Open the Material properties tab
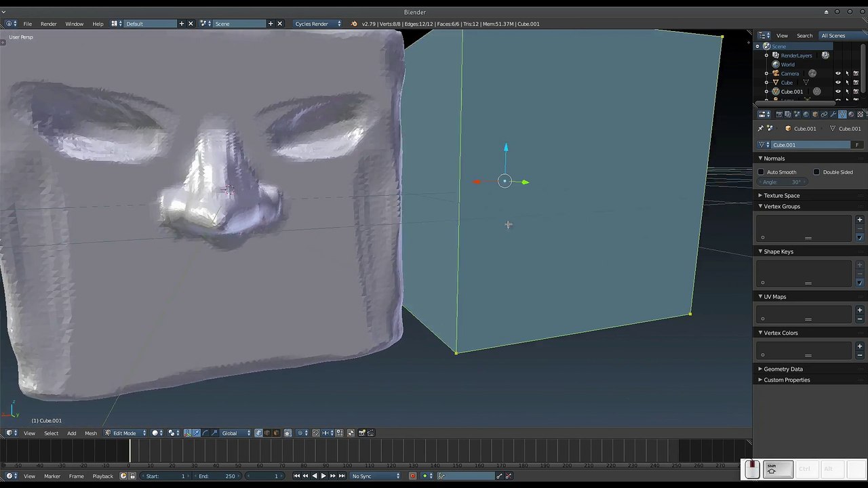Viewport: 868px width, 488px height. pos(851,115)
